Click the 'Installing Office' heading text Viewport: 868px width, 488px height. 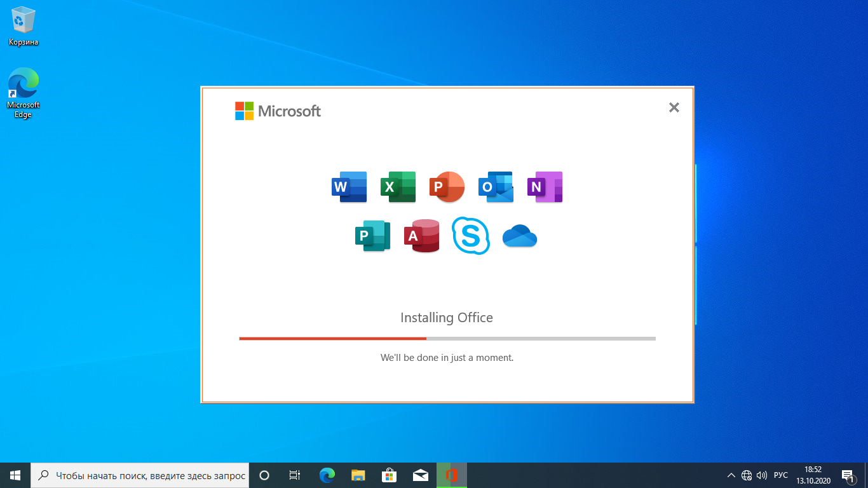(x=447, y=318)
